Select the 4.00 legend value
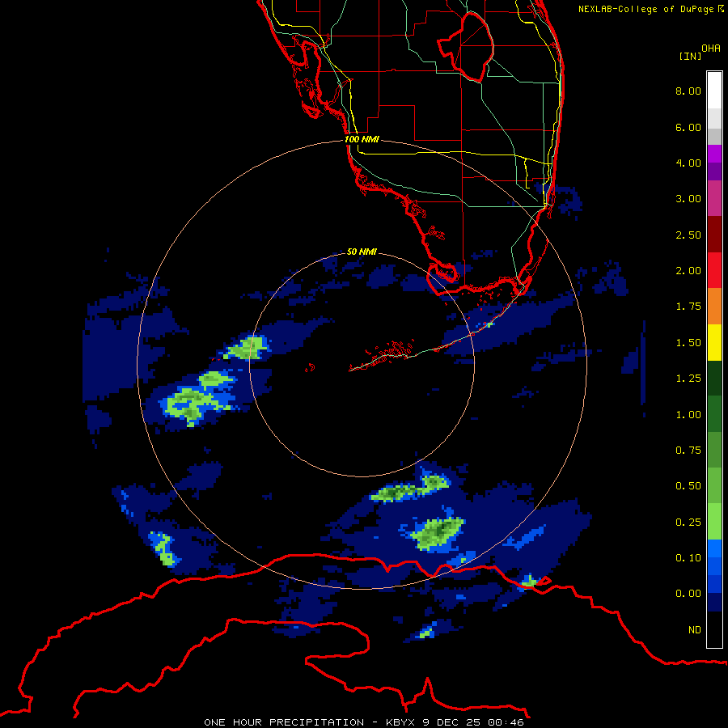 (688, 163)
